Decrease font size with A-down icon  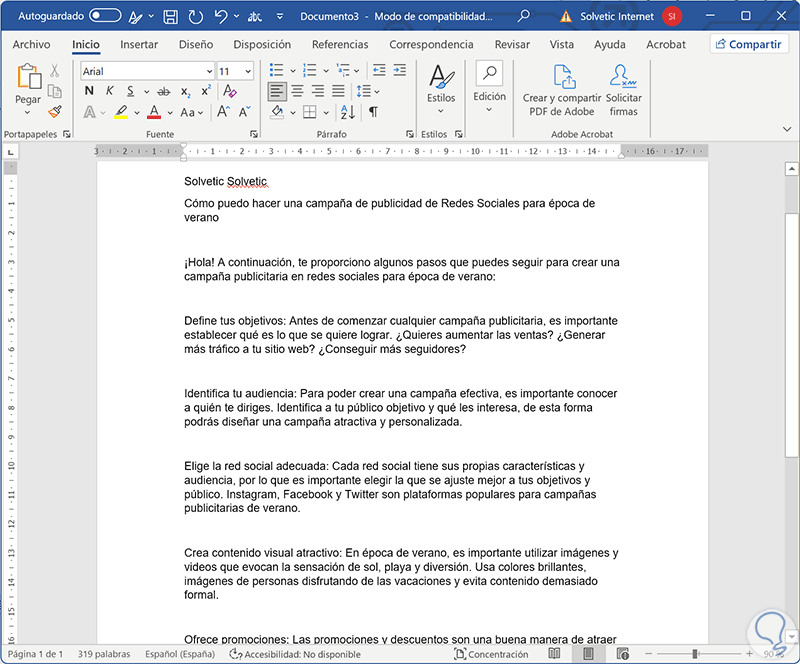(x=244, y=112)
